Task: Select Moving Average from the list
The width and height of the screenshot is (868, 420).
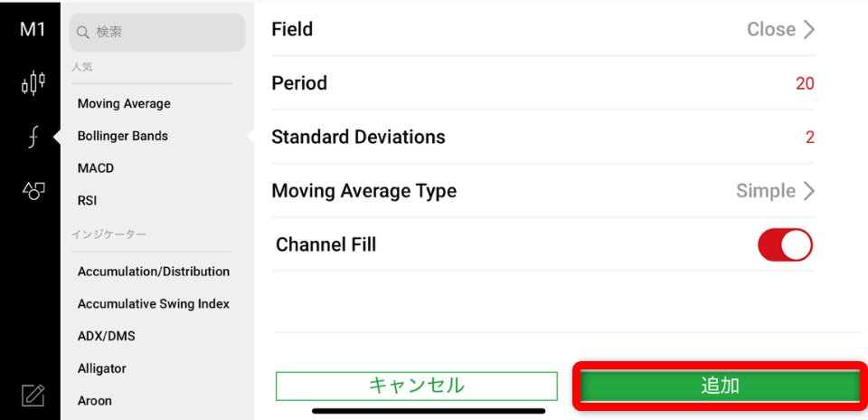Action: [124, 104]
